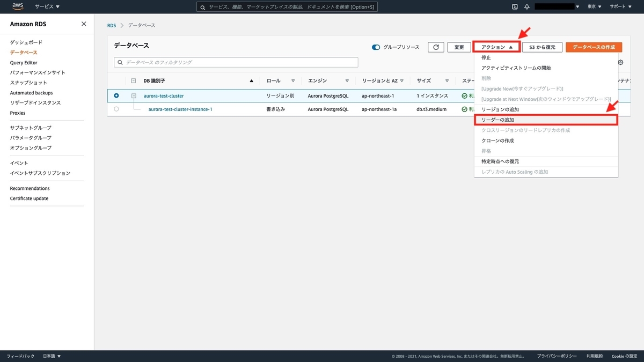
Task: Open サブネットグループ in the sidebar
Action: click(31, 128)
